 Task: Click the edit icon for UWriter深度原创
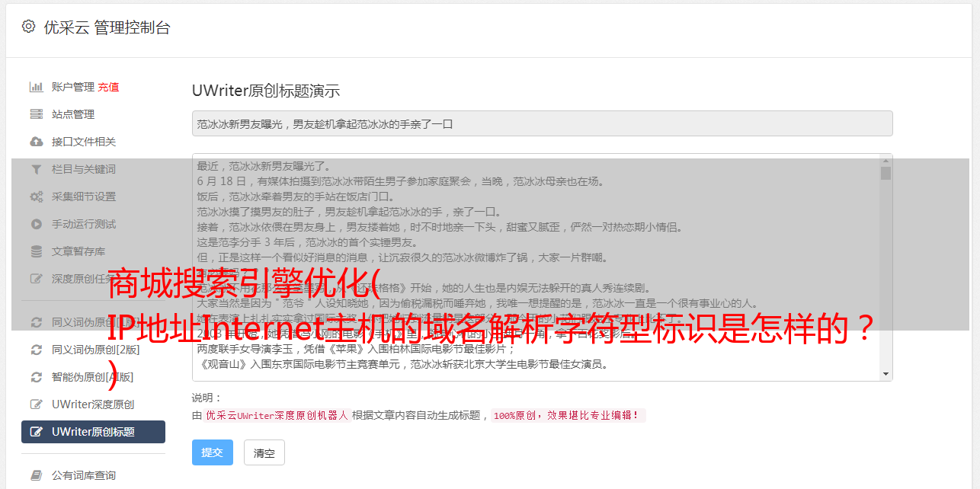[x=36, y=404]
